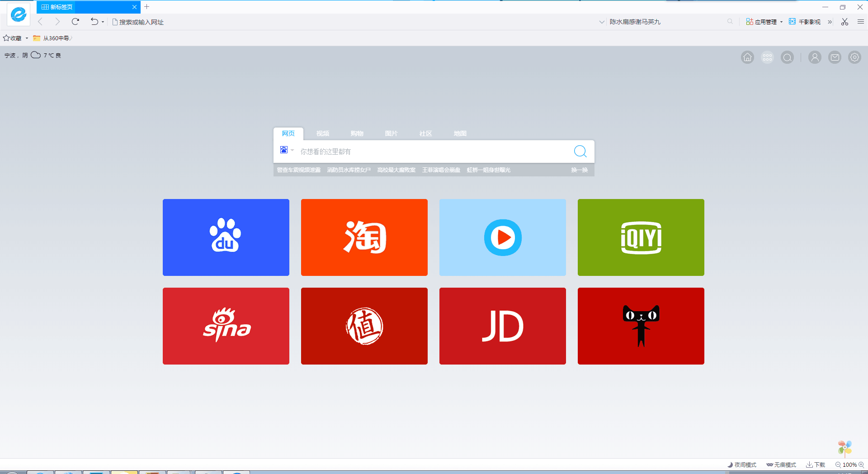Switch to the 购物 search tab

coord(357,133)
